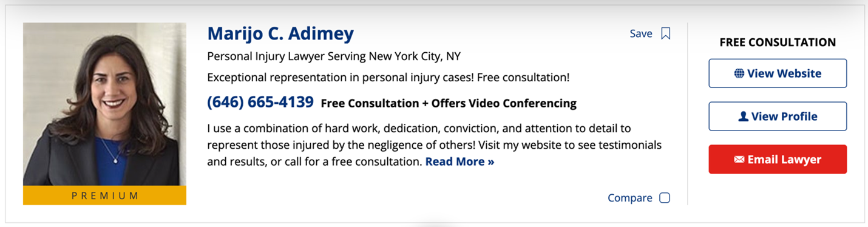Click the hard work, dedication description paragraph
The width and height of the screenshot is (868, 227).
tap(435, 146)
